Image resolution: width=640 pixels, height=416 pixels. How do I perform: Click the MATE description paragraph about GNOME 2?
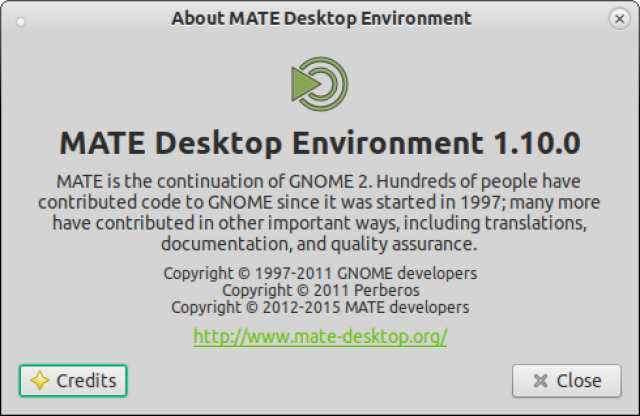click(x=319, y=212)
